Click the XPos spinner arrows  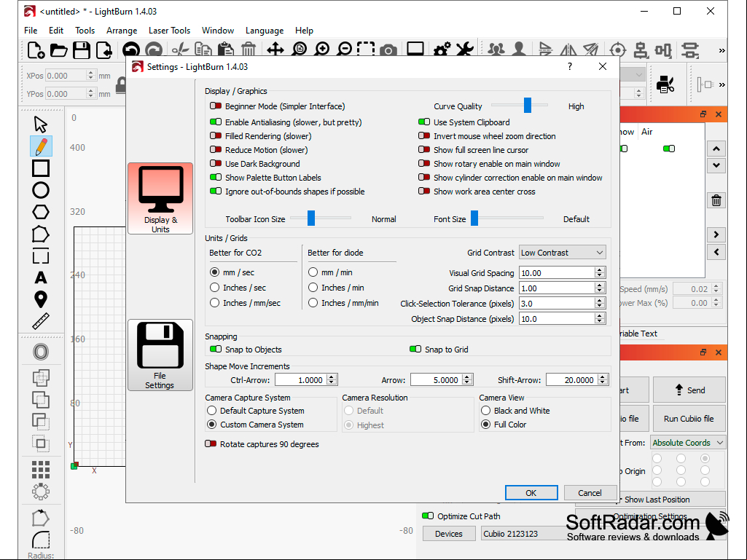pyautogui.click(x=90, y=76)
